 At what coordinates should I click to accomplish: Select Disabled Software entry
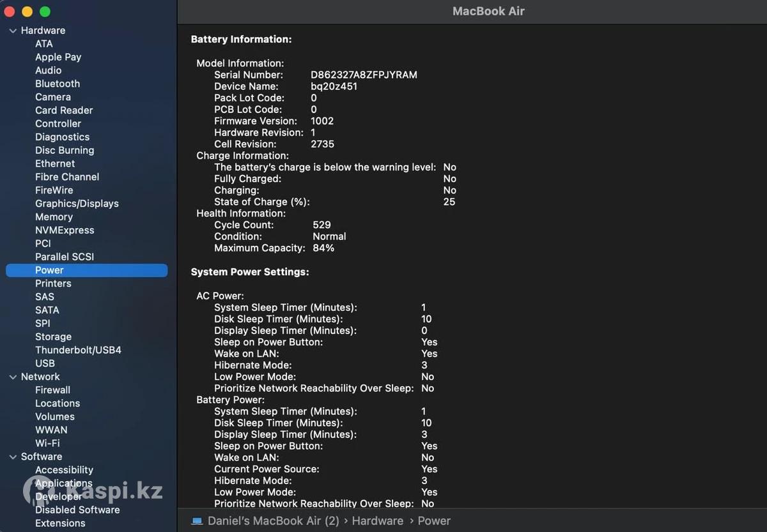pos(77,510)
